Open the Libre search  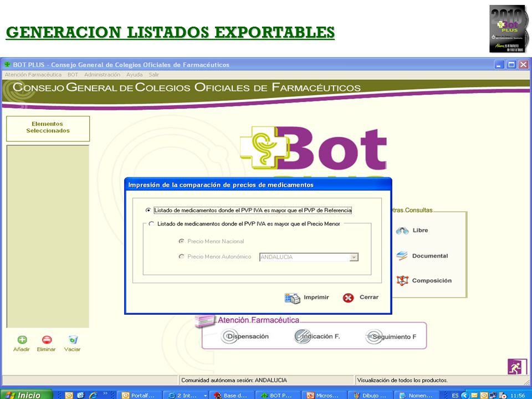[x=420, y=231]
